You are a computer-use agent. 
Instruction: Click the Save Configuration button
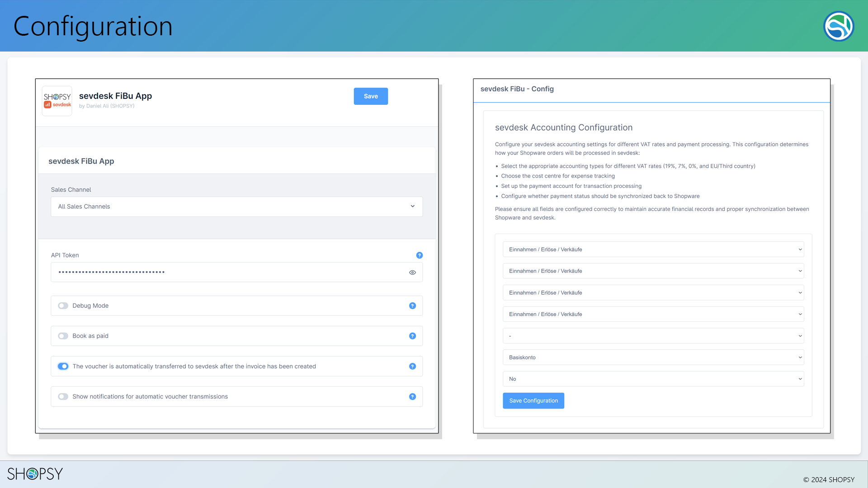pos(533,401)
